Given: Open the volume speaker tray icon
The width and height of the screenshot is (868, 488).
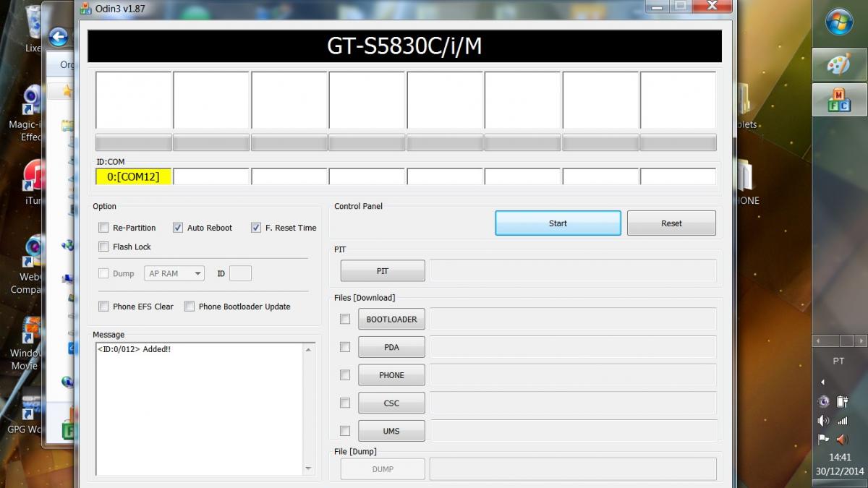Looking at the screenshot, I should tap(823, 420).
